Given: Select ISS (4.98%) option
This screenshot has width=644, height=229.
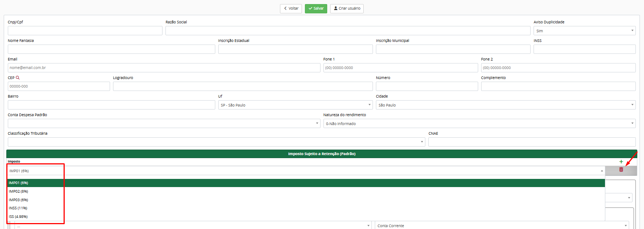Looking at the screenshot, I should pyautogui.click(x=18, y=217).
